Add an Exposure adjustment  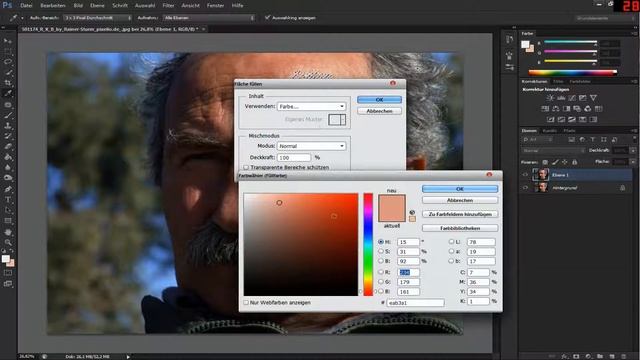pos(582,98)
